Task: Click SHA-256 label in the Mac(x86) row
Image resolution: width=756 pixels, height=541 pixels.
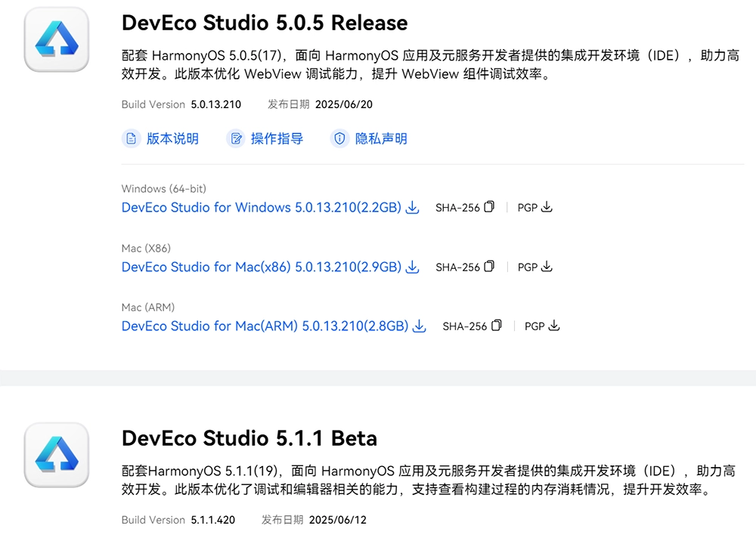Action: (x=457, y=267)
